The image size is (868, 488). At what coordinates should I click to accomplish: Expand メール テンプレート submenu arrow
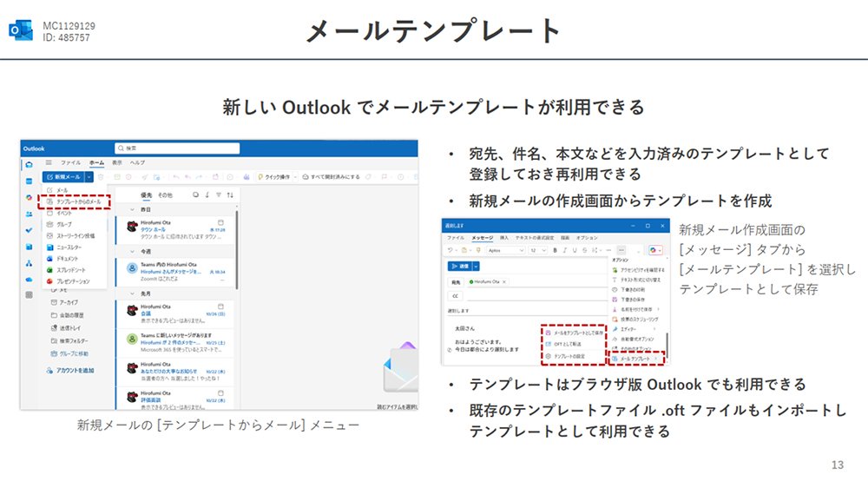pyautogui.click(x=656, y=359)
